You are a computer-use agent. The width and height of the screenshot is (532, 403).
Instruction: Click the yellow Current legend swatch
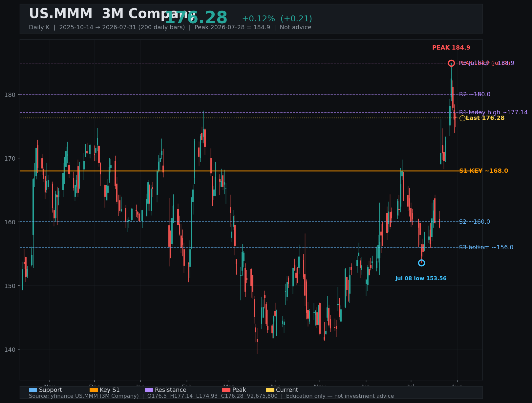(x=270, y=390)
